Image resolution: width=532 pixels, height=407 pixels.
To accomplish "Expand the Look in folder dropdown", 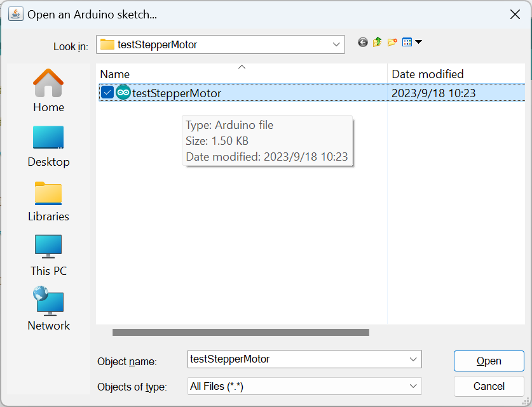I will tap(336, 44).
